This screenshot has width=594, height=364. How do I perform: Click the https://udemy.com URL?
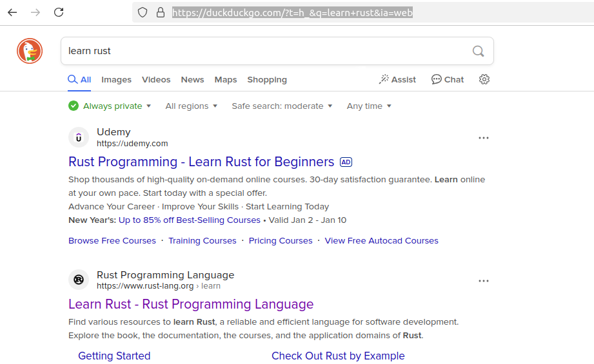pos(132,144)
